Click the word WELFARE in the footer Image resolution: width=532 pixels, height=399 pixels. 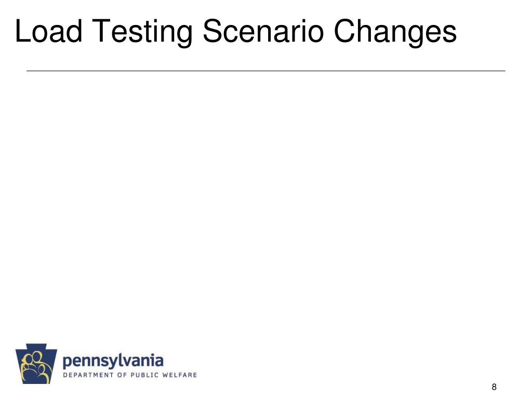(x=180, y=375)
